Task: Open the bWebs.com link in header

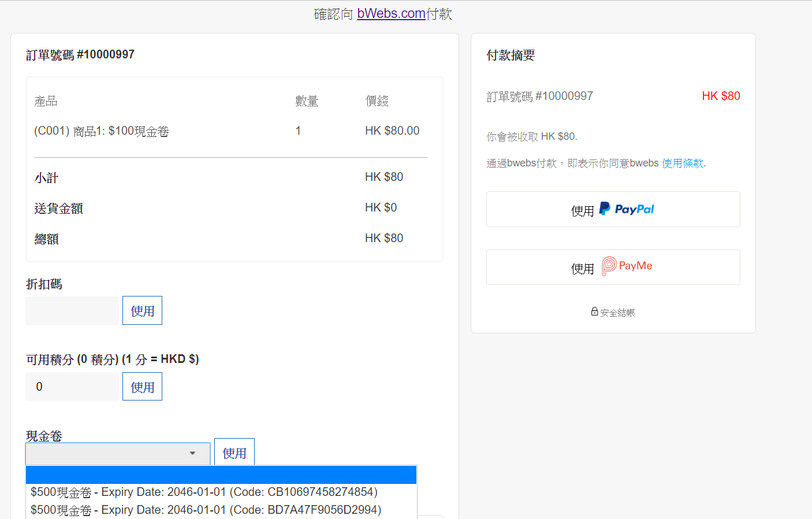Action: [x=391, y=13]
